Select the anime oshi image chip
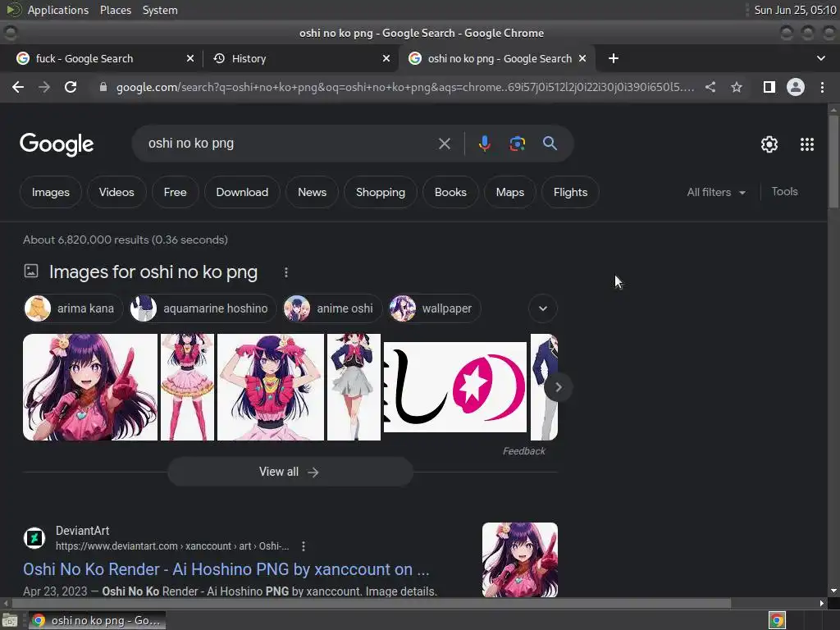This screenshot has width=840, height=630. coord(332,308)
